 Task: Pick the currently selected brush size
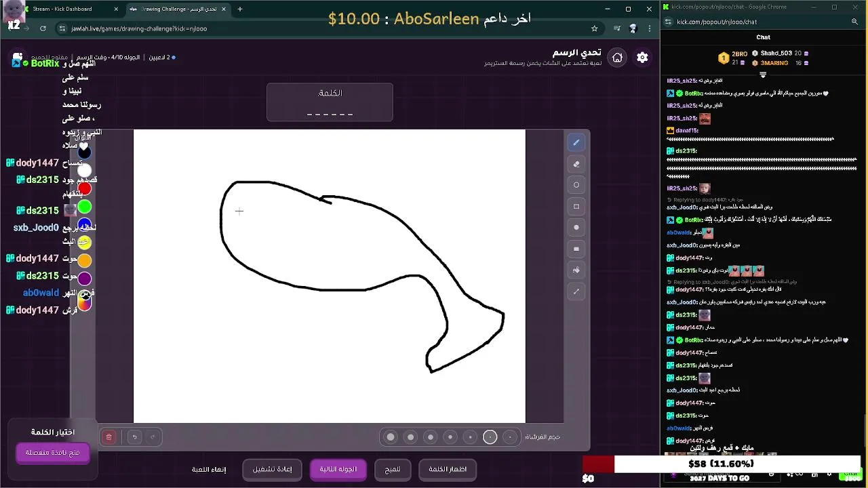pyautogui.click(x=490, y=437)
